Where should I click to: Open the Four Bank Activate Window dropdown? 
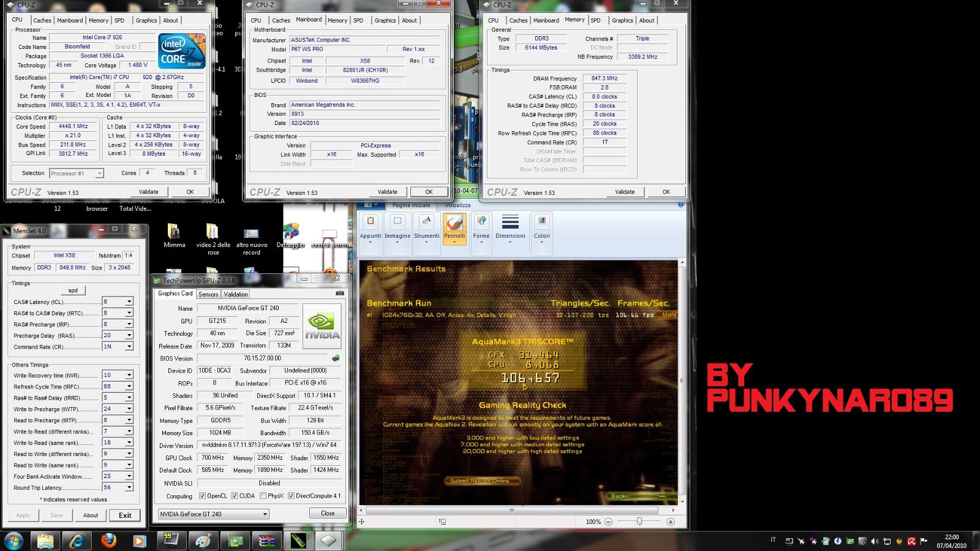pyautogui.click(x=129, y=476)
